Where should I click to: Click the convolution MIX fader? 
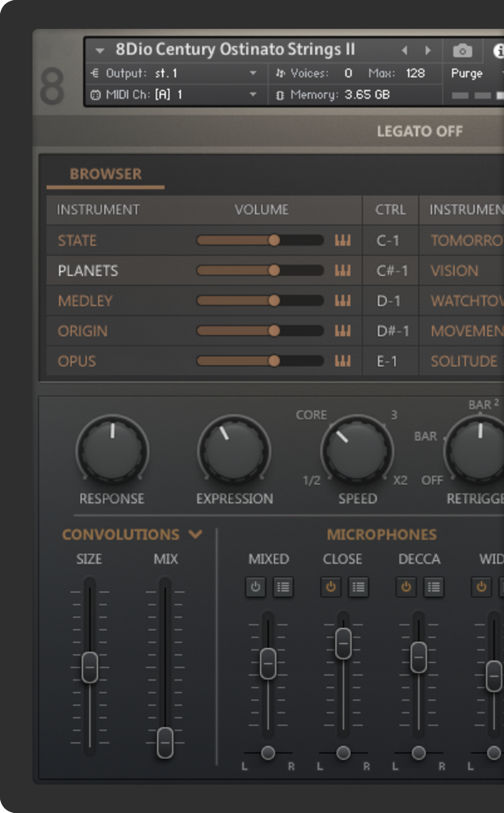tap(165, 742)
